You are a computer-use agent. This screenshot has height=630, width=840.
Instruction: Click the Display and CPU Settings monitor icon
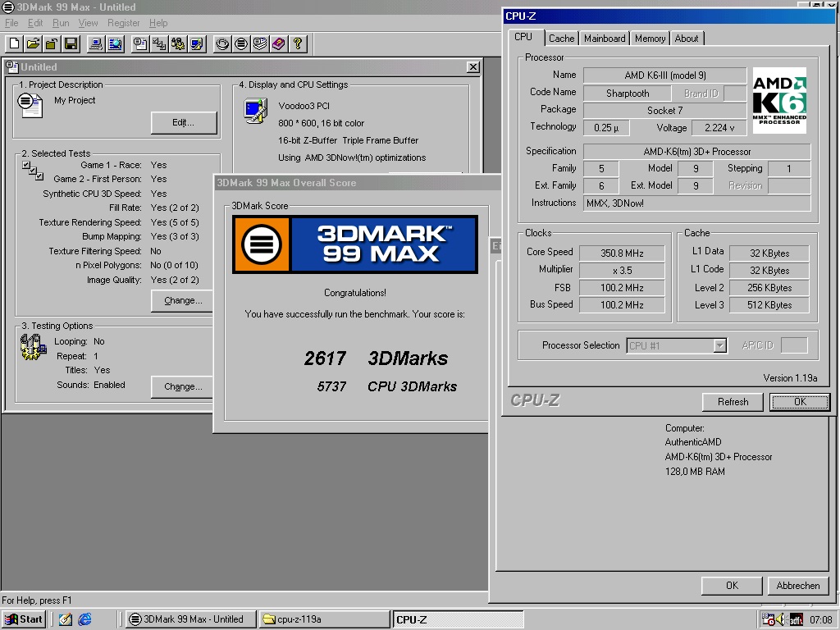(256, 111)
